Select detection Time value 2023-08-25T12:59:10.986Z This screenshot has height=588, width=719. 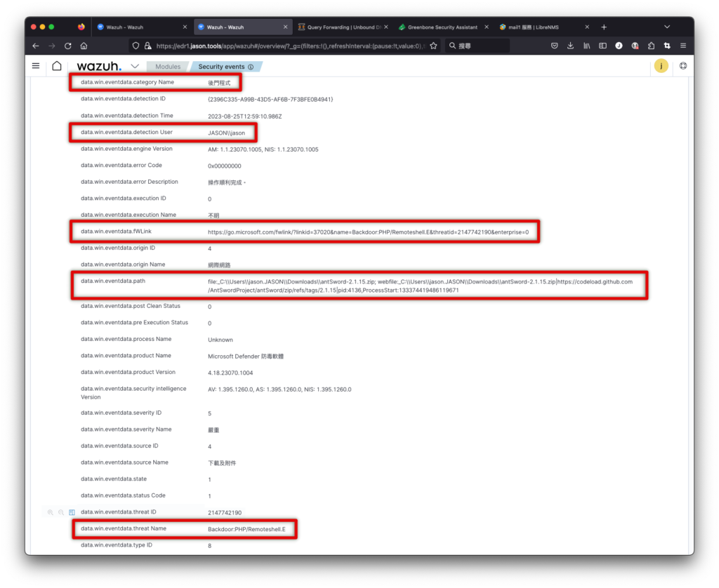(x=245, y=116)
